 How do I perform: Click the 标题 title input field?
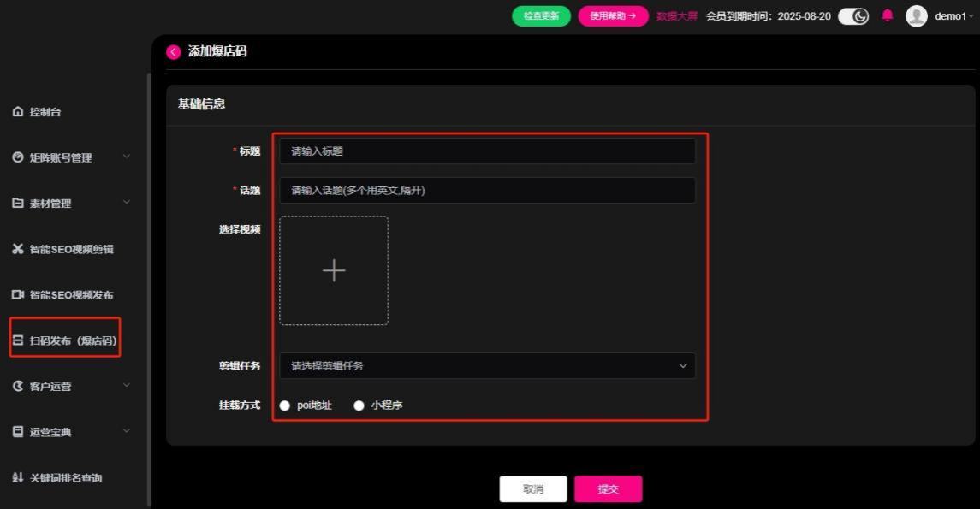pyautogui.click(x=487, y=151)
